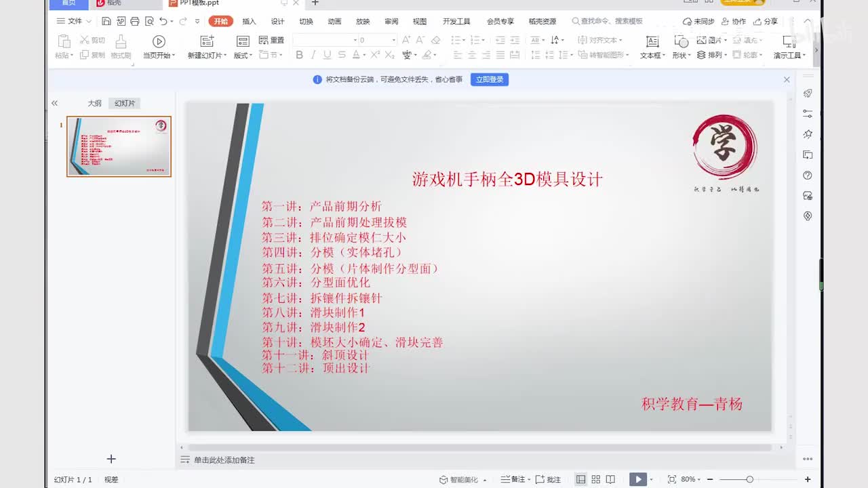Viewport: 868px width, 488px height.
Task: Start slideshow with status bar play button
Action: 637,479
